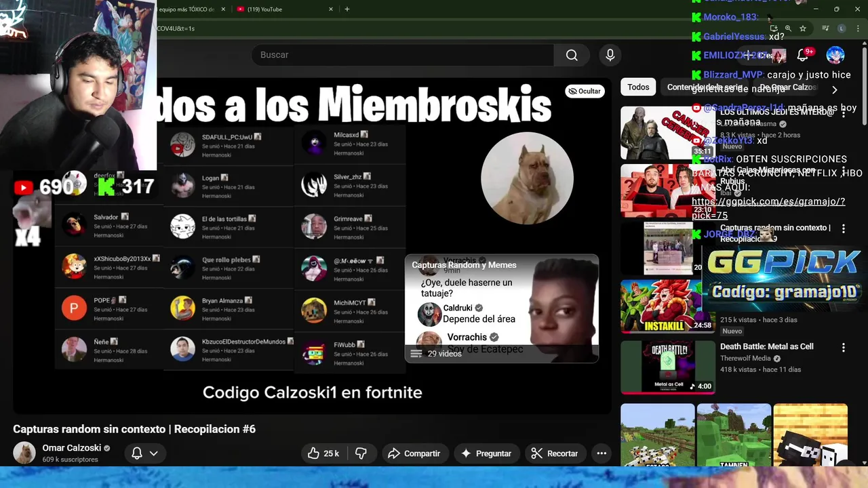The height and width of the screenshot is (488, 868).
Task: Click the YouTube search magnifier button
Action: click(x=572, y=55)
